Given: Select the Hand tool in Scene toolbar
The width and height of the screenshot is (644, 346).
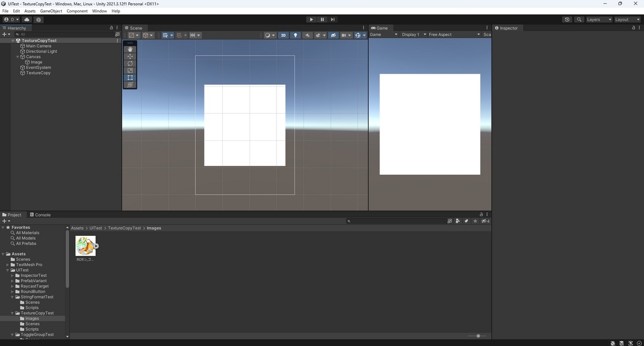Looking at the screenshot, I should point(130,49).
